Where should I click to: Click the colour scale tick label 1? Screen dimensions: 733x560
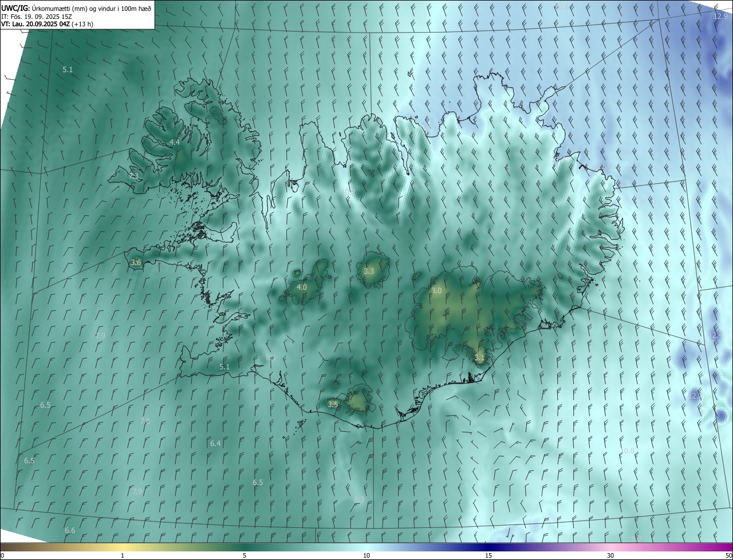(x=123, y=555)
